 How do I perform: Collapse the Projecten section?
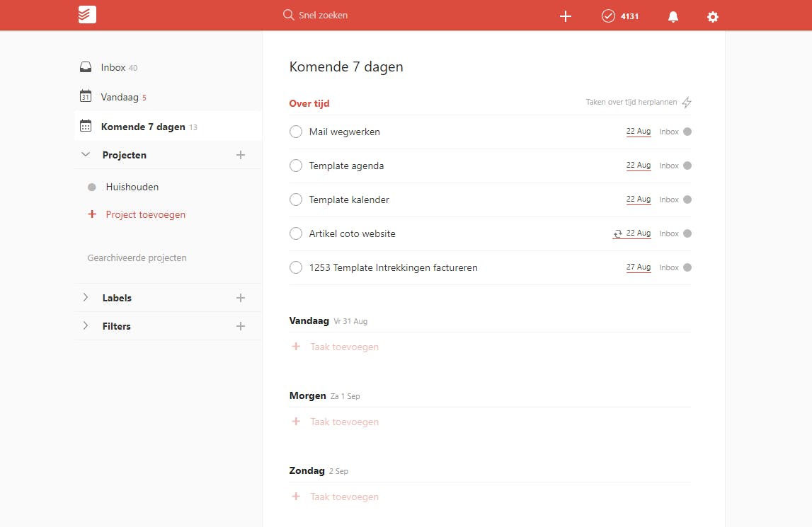coord(85,154)
